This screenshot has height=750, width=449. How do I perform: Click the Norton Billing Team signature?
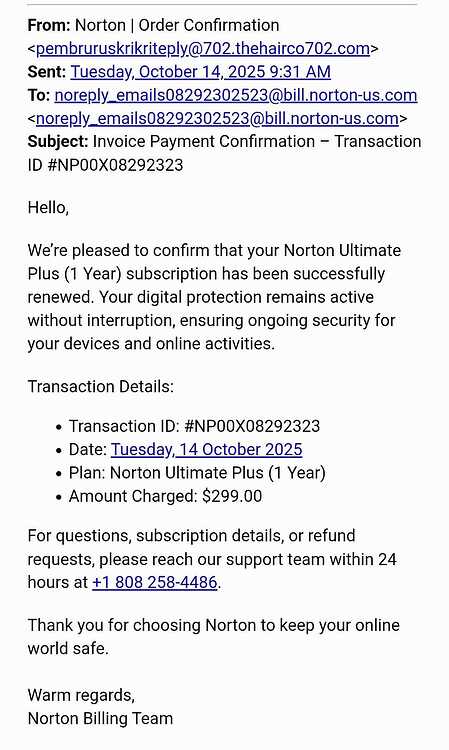pyautogui.click(x=100, y=718)
